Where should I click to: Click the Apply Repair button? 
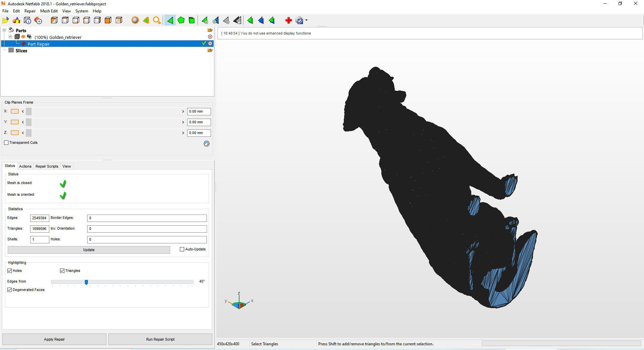(54, 339)
